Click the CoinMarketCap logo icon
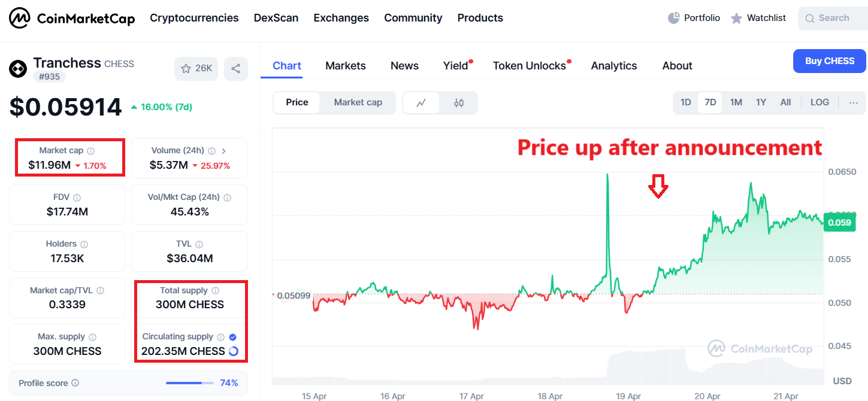 click(20, 19)
